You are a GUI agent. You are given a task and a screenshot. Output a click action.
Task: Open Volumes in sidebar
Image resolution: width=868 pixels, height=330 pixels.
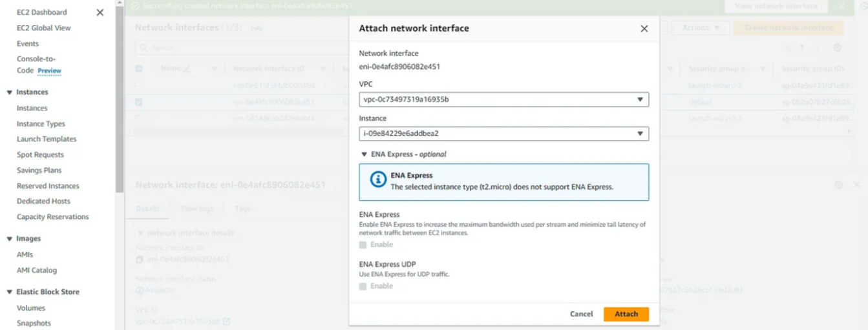pos(31,308)
